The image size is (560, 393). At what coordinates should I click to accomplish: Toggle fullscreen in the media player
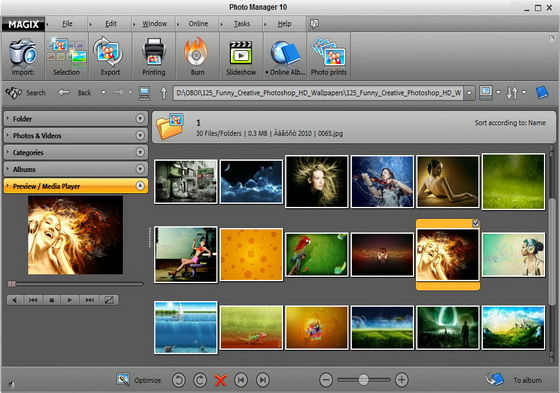[x=109, y=300]
